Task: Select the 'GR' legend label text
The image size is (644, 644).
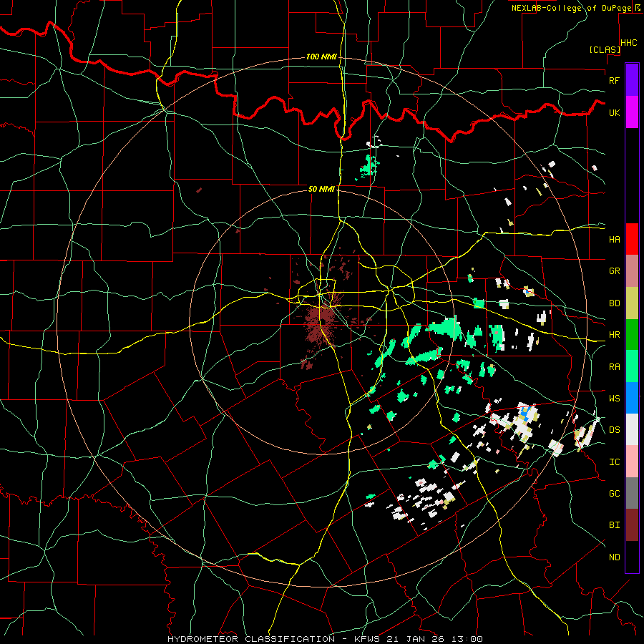Action: (x=614, y=271)
